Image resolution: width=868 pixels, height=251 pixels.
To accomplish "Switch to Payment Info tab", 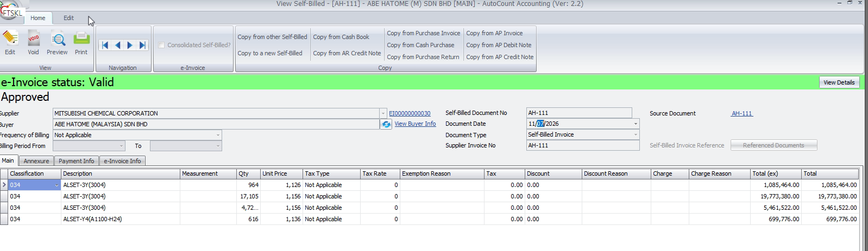I will pyautogui.click(x=76, y=161).
